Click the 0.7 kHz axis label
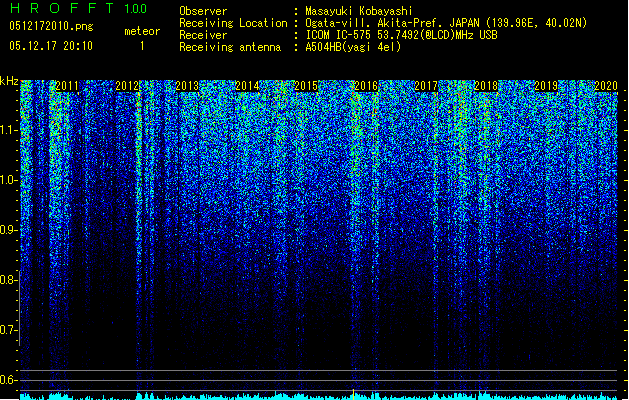 pos(8,330)
